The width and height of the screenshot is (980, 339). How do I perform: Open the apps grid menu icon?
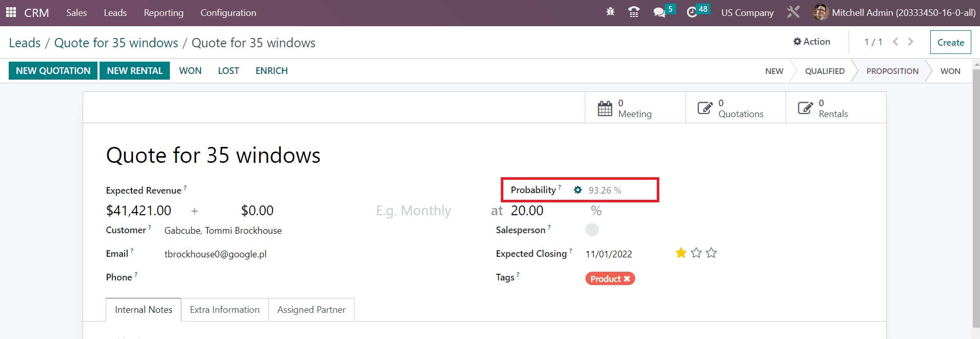pyautogui.click(x=11, y=12)
